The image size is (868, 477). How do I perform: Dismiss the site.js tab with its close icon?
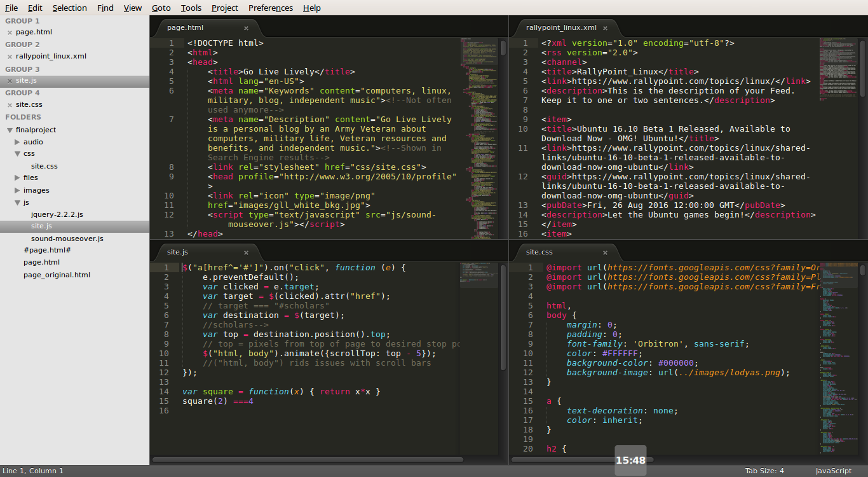click(246, 252)
